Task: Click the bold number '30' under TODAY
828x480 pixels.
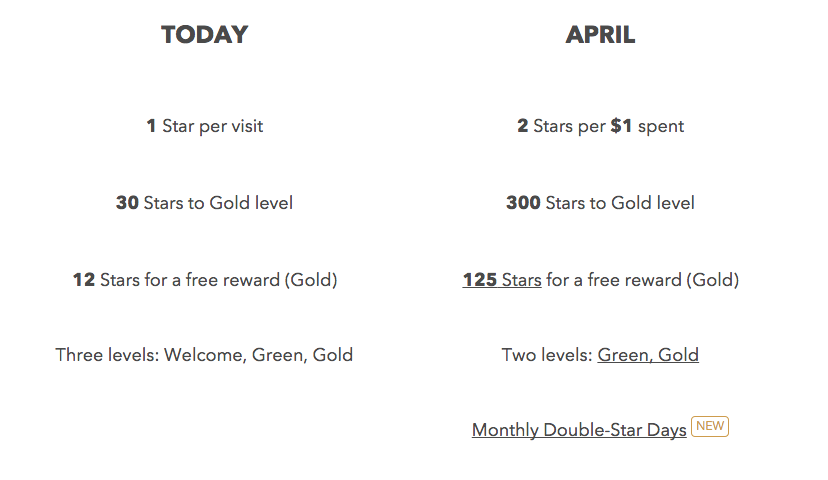Action: coord(127,203)
